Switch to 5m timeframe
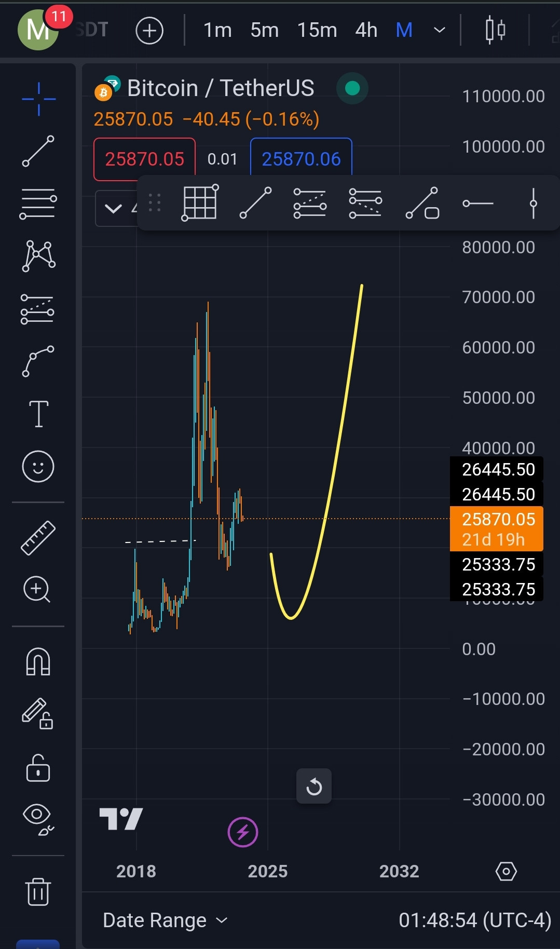The width and height of the screenshot is (560, 949). tap(265, 30)
